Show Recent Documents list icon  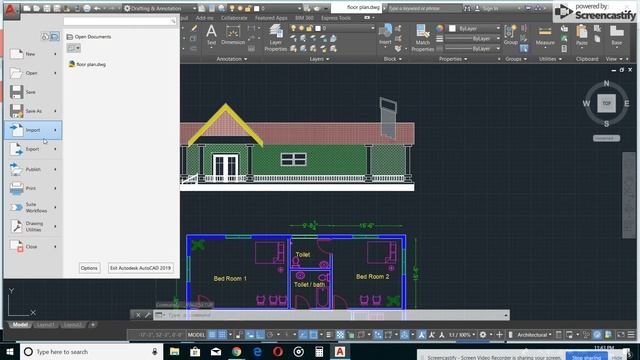coord(45,37)
